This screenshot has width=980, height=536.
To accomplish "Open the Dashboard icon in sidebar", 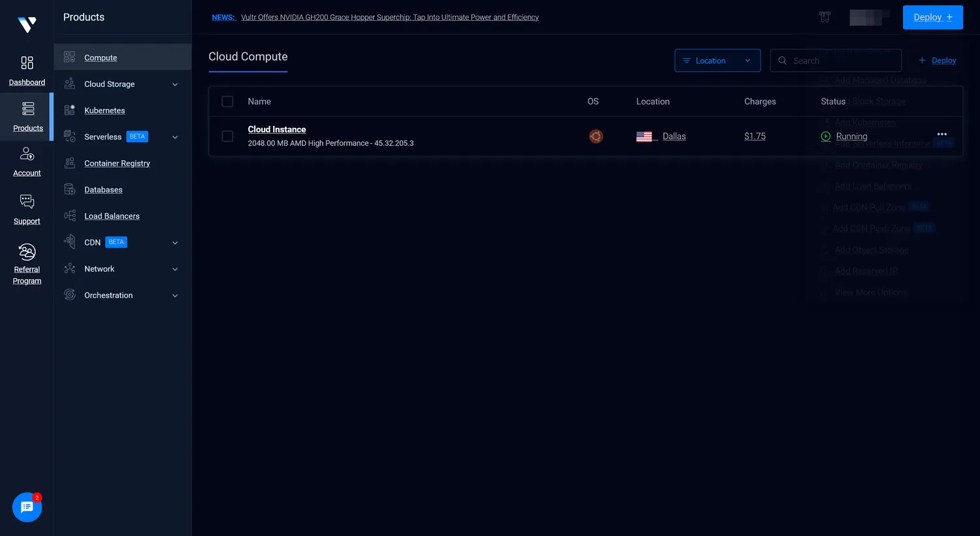I will [x=27, y=63].
